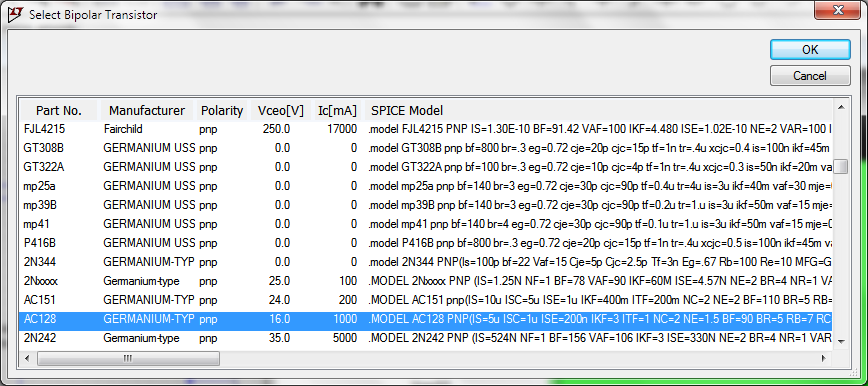This screenshot has width=868, height=386.
Task: Click the vertical scrollbar down arrow
Action: (841, 342)
